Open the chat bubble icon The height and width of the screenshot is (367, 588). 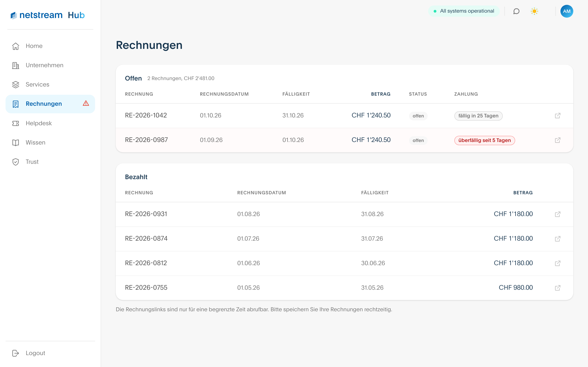click(516, 11)
